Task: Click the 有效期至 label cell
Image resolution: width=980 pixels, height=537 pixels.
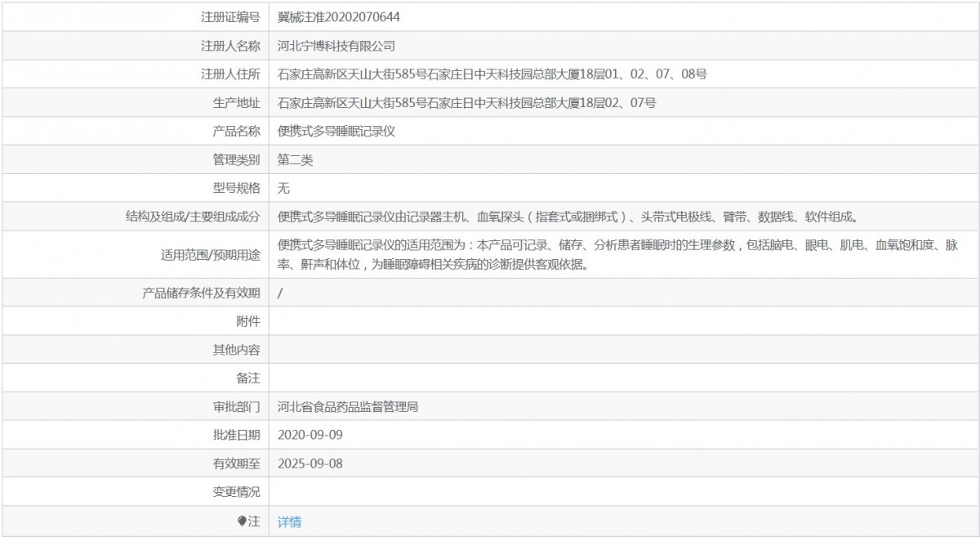Action: coord(135,463)
